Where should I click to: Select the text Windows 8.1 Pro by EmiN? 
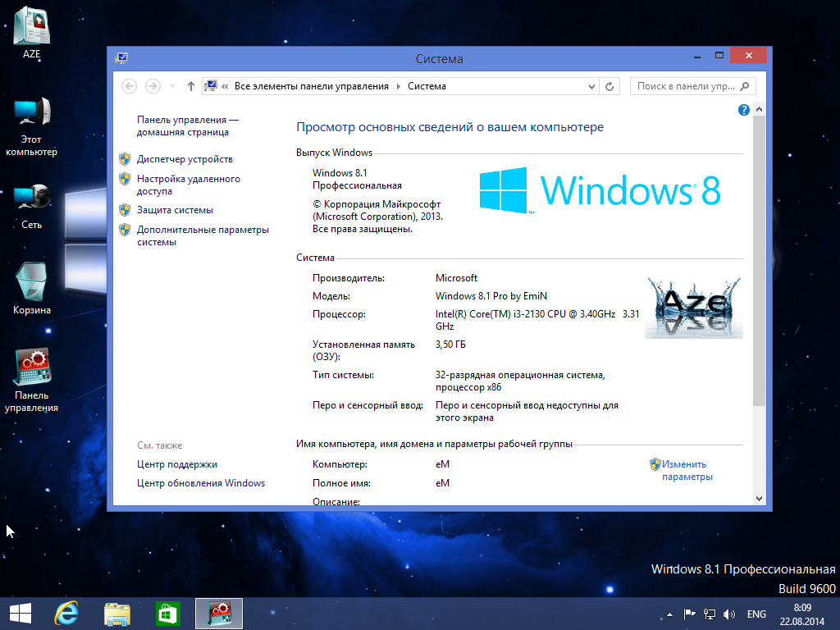[x=491, y=295]
